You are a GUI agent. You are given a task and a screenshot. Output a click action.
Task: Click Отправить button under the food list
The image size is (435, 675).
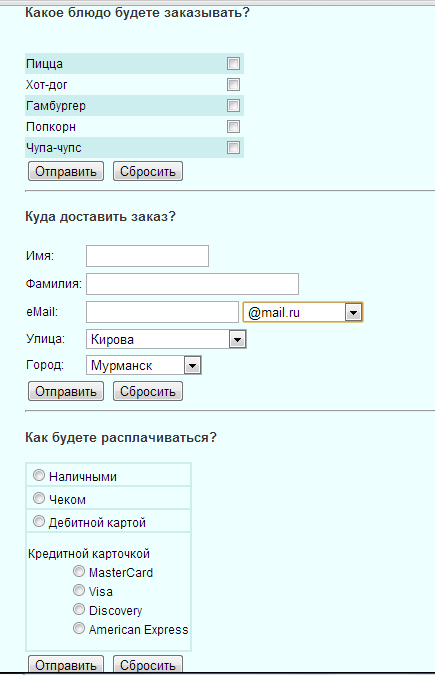pyautogui.click(x=66, y=171)
